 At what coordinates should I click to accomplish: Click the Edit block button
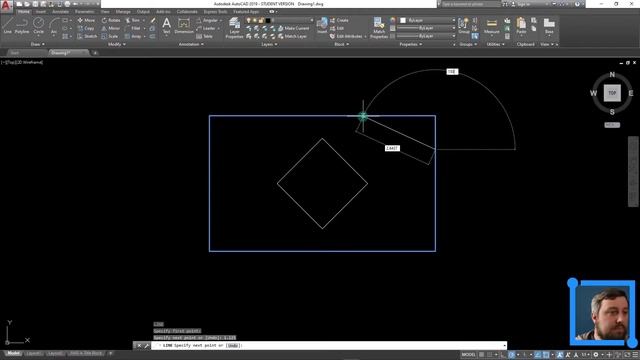click(337, 28)
